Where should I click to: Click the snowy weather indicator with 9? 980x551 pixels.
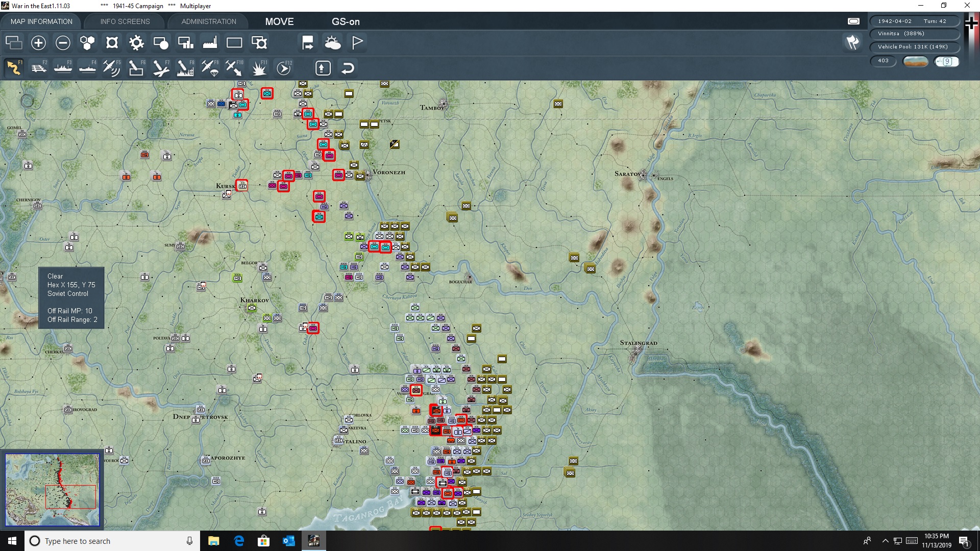(x=946, y=61)
